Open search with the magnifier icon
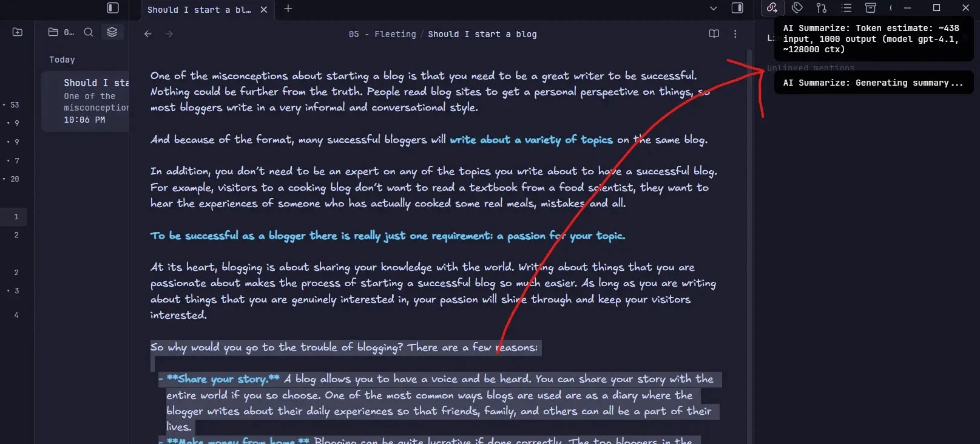 tap(89, 32)
